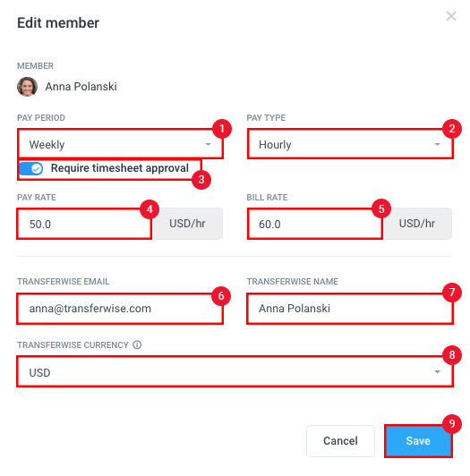Screen dimensions: 470x476
Task: Open the Pay Type Hourly dropdown
Action: (x=350, y=144)
